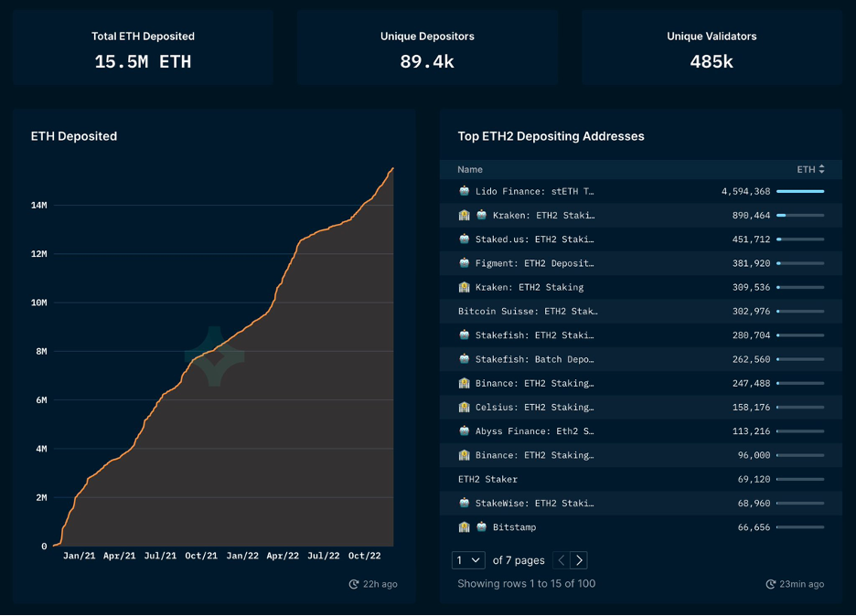Click the exchange building icon on the Bitstamp row
This screenshot has width=856, height=616.
(464, 527)
